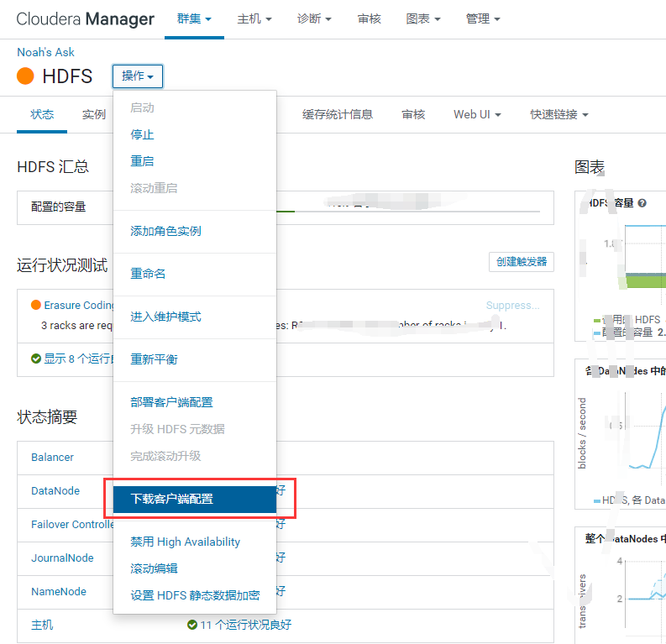Open the Balancer role link
The height and width of the screenshot is (644, 666).
pos(52,458)
